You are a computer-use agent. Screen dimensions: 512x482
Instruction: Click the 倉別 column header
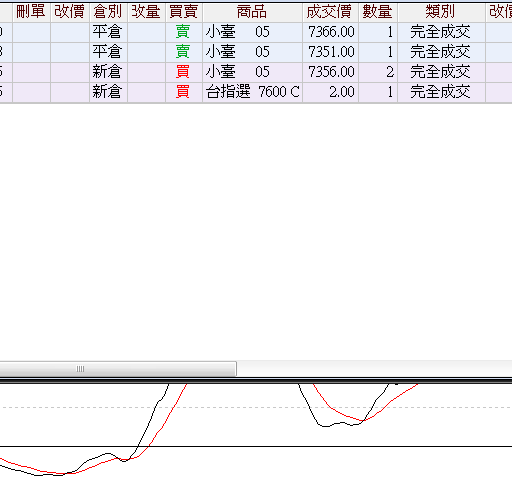point(108,12)
